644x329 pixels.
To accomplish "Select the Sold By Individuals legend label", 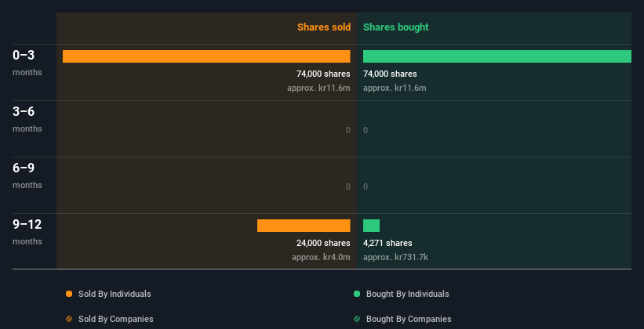I will coord(115,294).
